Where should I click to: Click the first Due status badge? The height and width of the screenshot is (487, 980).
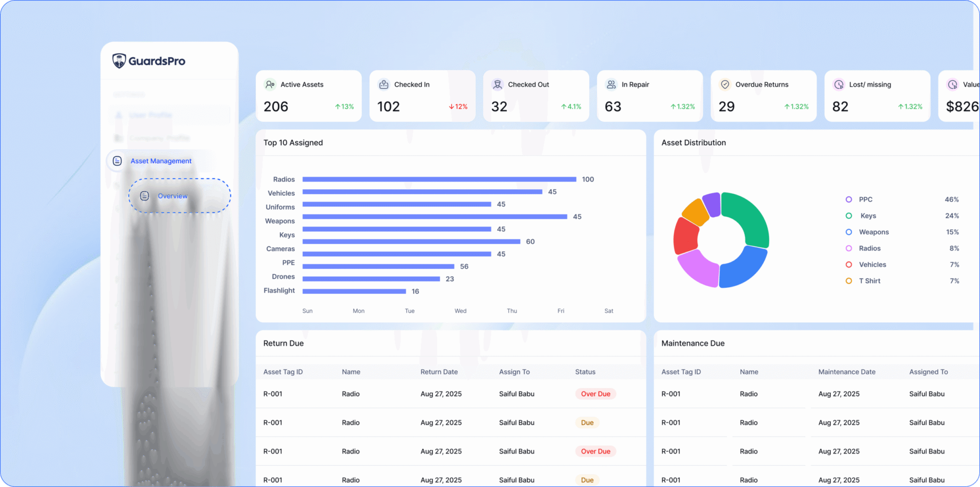tap(587, 422)
